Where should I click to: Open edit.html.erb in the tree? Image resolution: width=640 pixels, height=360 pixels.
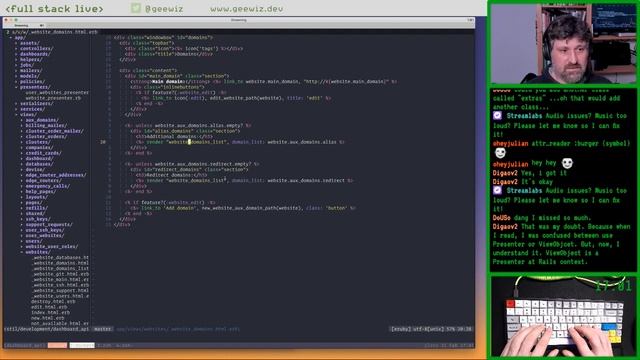tap(49, 307)
